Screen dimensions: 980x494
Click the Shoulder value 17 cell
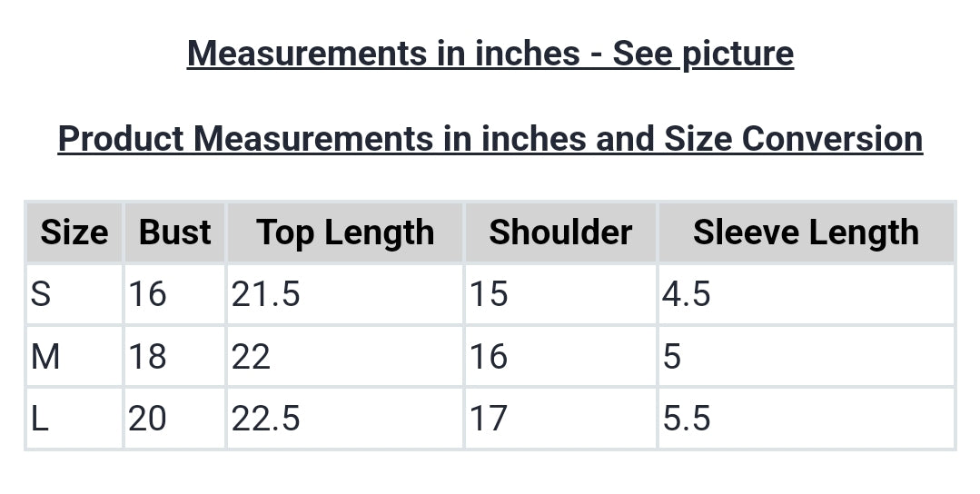(x=489, y=419)
